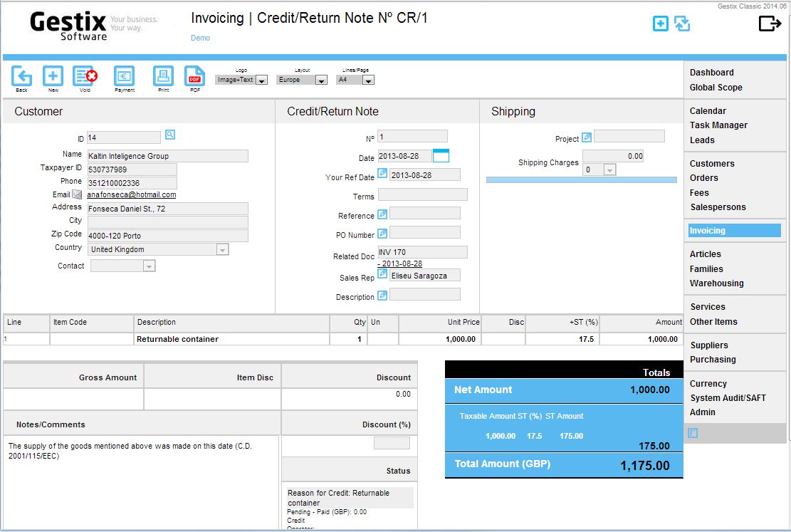Click the Terms input field
Viewport: 791px width, 532px height.
pyautogui.click(x=423, y=195)
